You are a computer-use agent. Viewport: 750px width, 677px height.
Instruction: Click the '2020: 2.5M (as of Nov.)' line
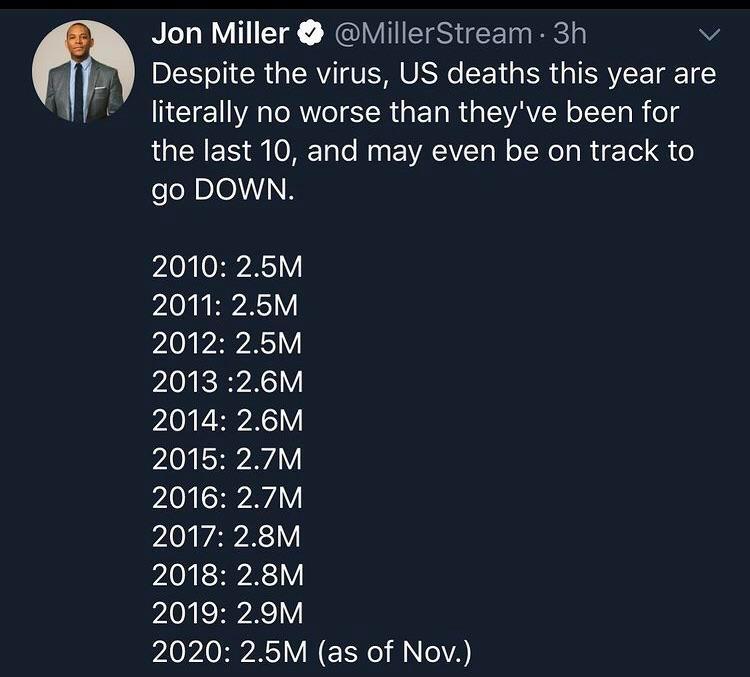coord(311,652)
